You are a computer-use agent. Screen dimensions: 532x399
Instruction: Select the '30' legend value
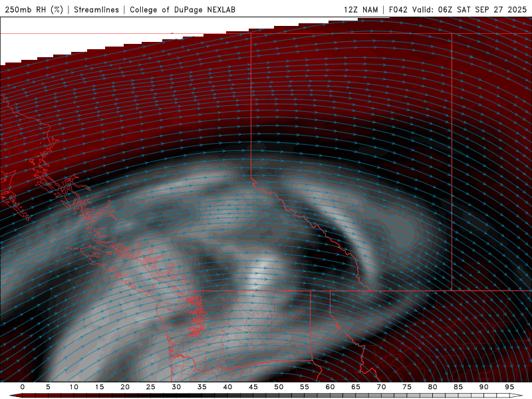coord(176,387)
